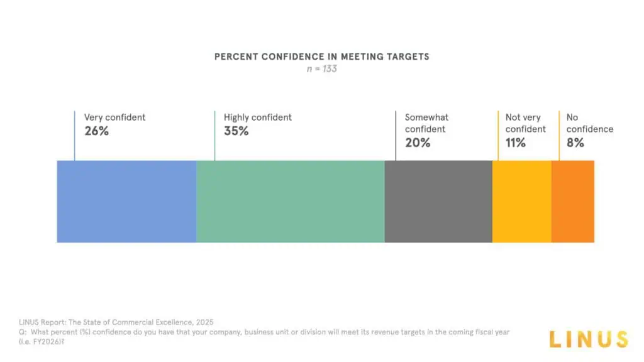Click the "Not very confident" label
The image size is (644, 362).
[x=525, y=123]
